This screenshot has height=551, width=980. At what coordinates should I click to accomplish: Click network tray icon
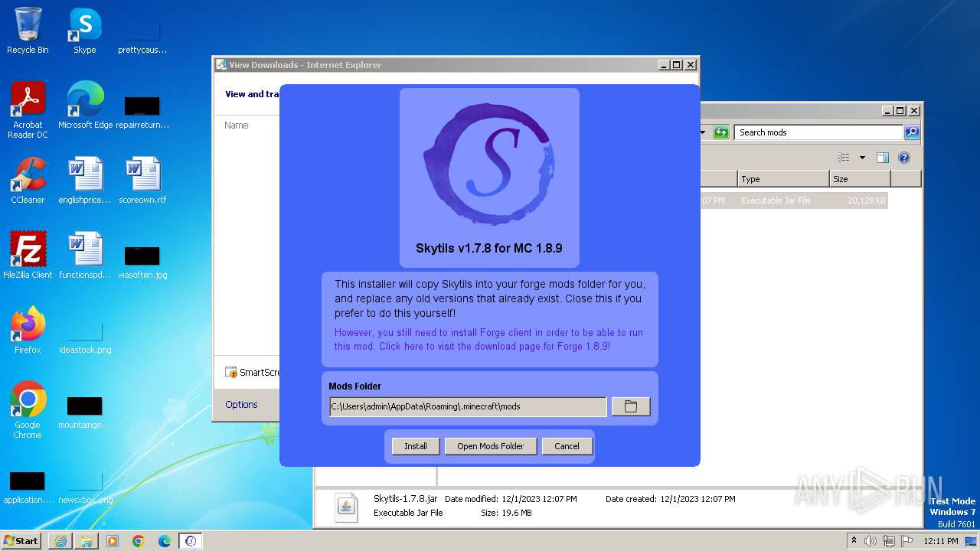coord(889,541)
